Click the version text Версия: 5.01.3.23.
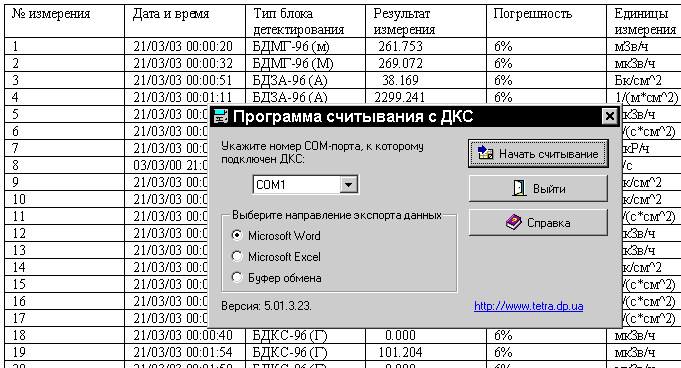 [x=266, y=306]
